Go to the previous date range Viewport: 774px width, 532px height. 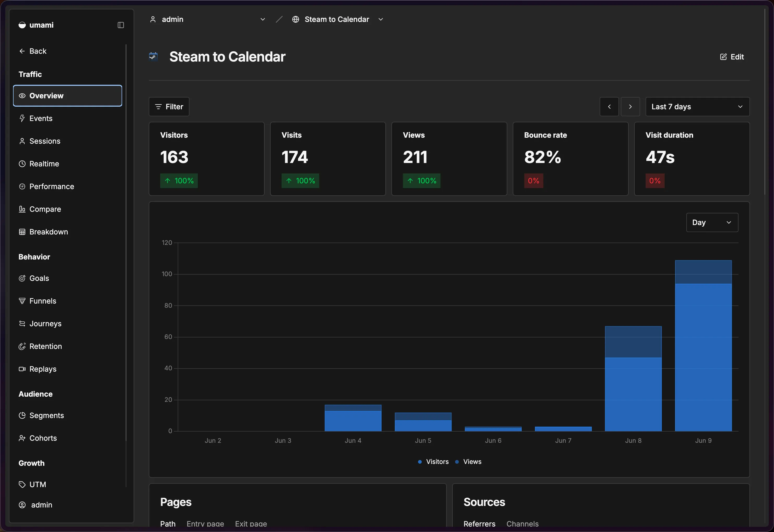609,107
